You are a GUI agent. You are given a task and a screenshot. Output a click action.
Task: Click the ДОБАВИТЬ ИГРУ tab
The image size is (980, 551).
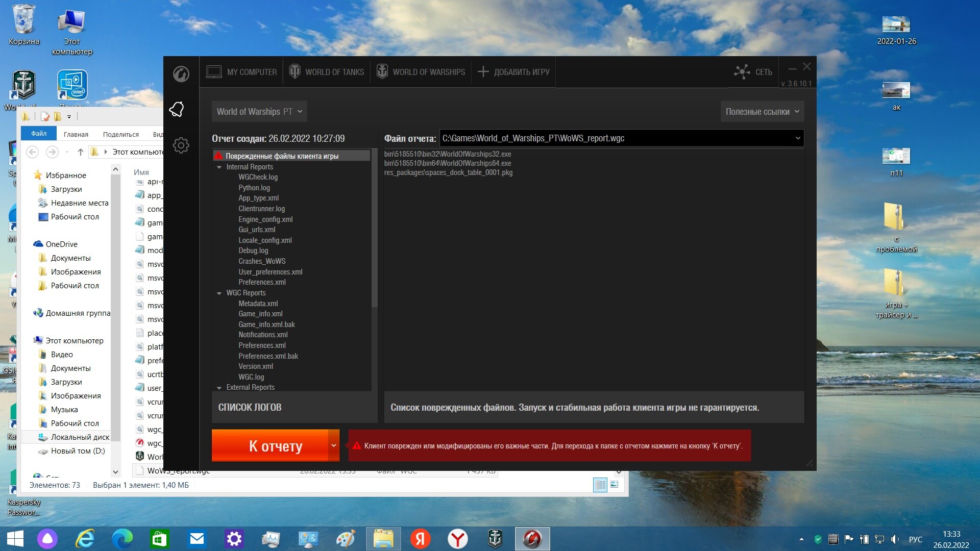click(513, 72)
